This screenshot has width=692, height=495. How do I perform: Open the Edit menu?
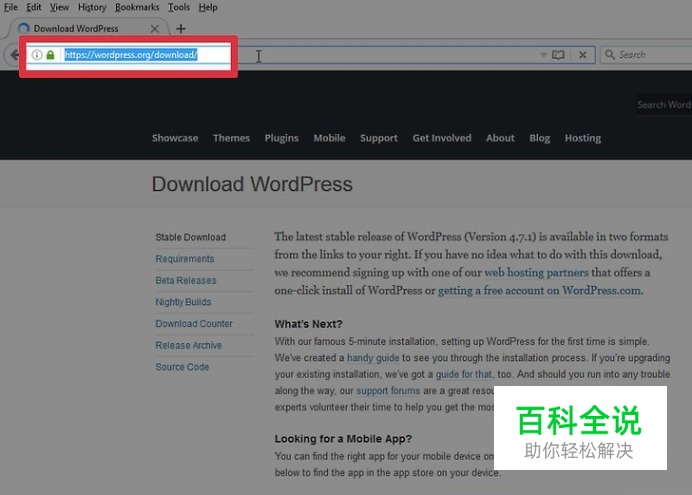pos(34,8)
